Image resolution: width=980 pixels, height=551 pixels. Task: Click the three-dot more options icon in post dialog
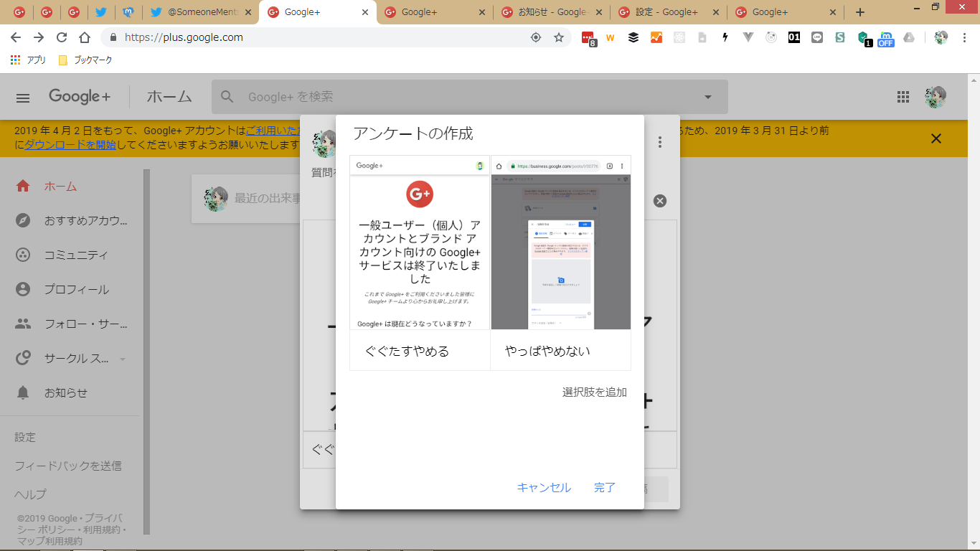pos(660,142)
